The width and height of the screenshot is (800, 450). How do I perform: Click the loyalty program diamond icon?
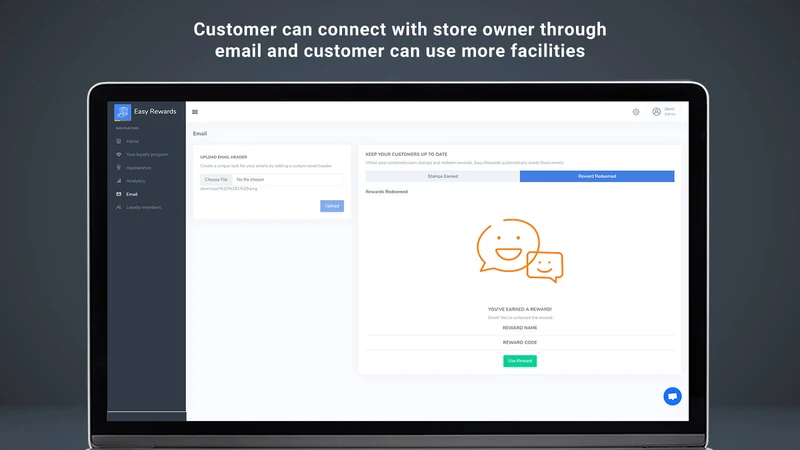pyautogui.click(x=119, y=155)
